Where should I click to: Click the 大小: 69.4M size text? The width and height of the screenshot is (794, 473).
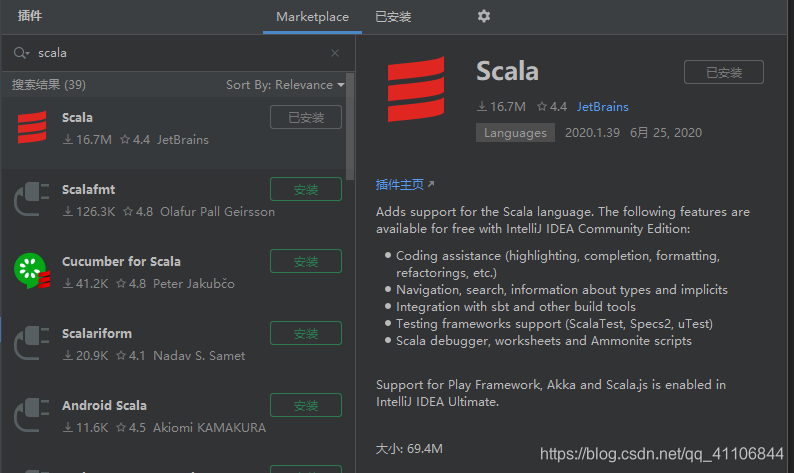409,449
